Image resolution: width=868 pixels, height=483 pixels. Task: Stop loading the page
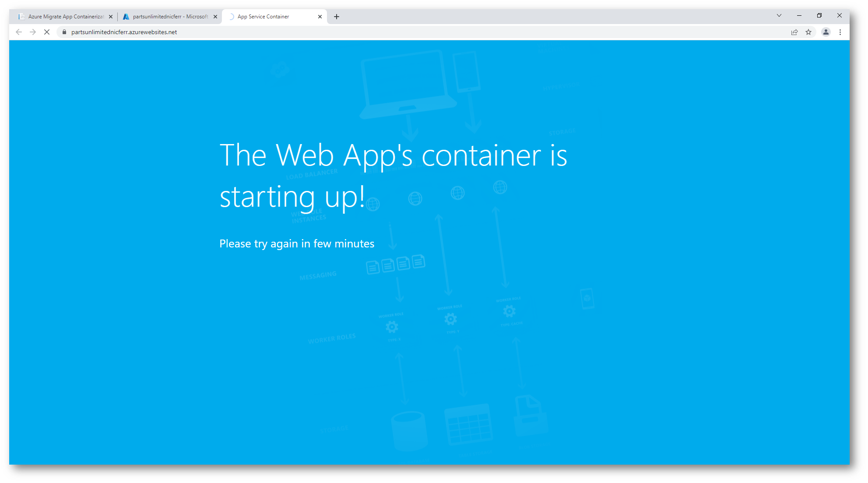point(47,32)
